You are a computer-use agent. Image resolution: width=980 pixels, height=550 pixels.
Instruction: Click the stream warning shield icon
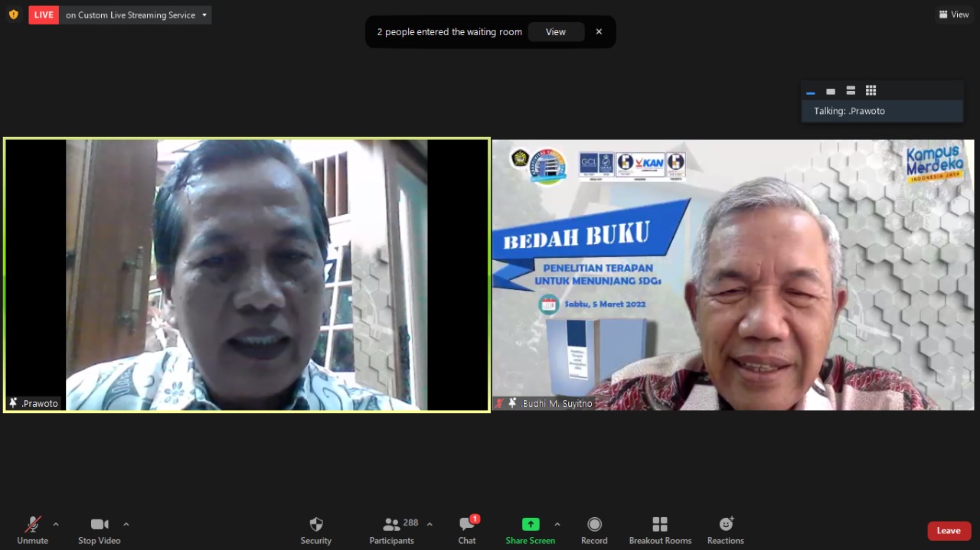click(x=13, y=14)
